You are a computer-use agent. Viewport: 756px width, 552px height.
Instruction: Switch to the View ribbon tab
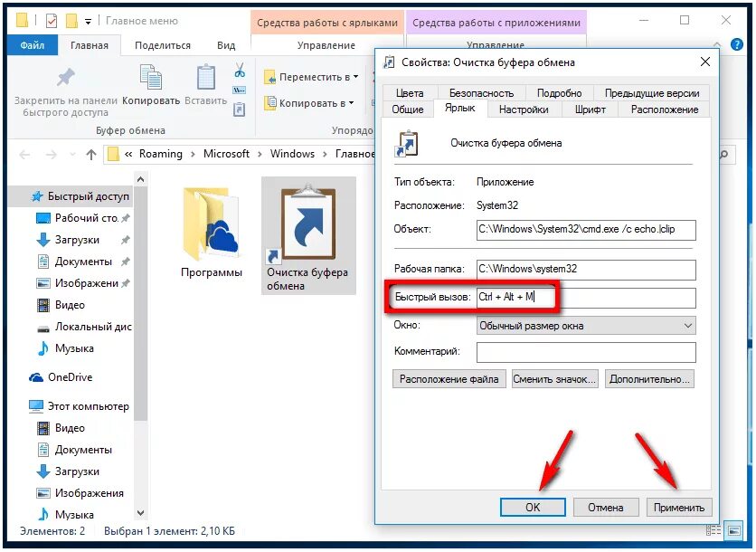tap(226, 45)
